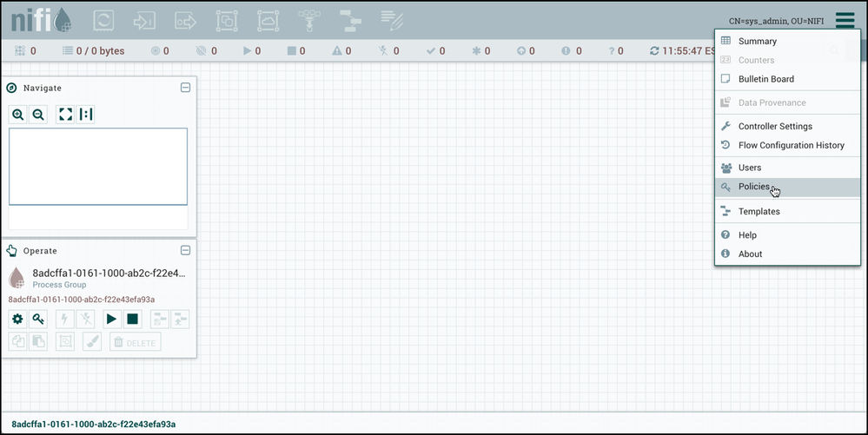Click the process group ID in Operate panel
This screenshot has width=868, height=435.
pos(82,300)
